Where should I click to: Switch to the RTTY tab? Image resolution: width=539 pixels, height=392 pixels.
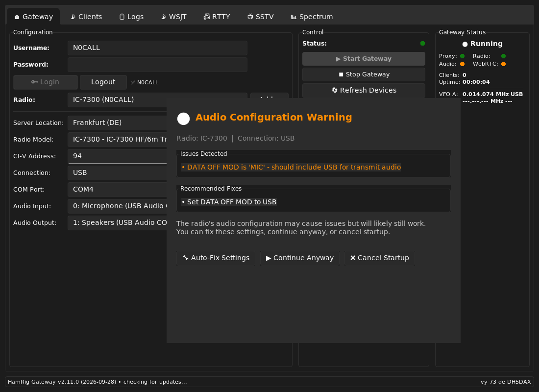point(217,17)
